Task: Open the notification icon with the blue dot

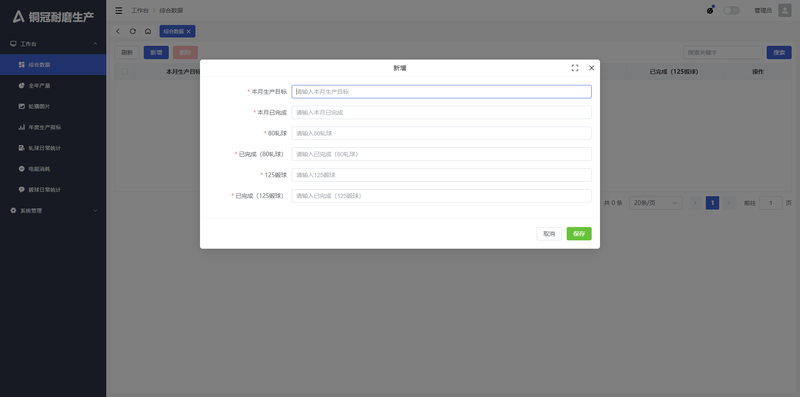Action: 710,10
